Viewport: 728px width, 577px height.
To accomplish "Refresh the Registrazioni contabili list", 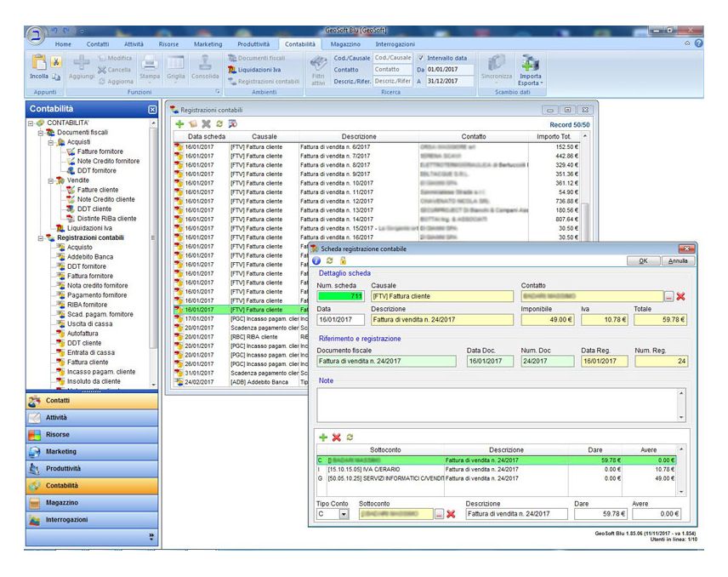I will [219, 124].
